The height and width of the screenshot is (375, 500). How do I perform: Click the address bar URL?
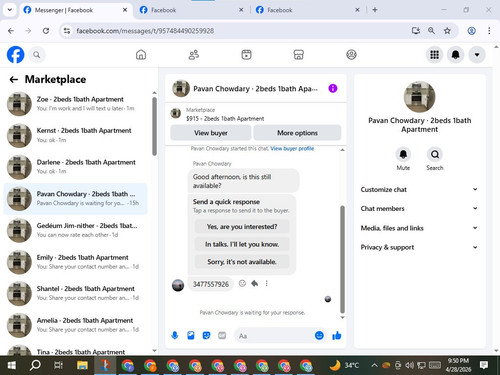[145, 31]
